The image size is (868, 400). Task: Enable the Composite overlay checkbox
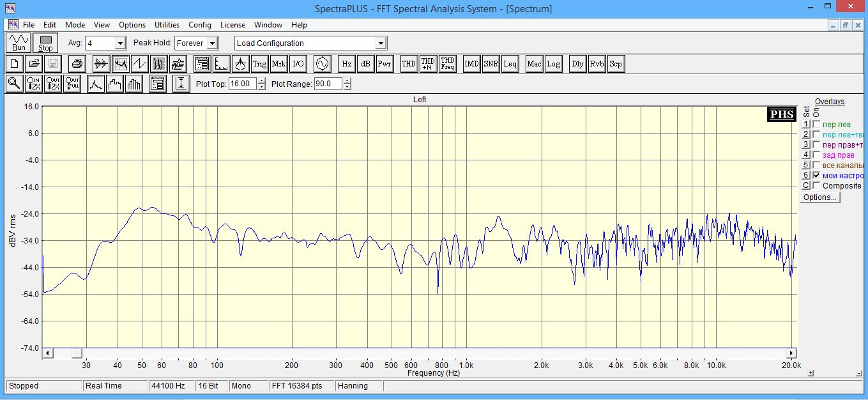coord(816,186)
